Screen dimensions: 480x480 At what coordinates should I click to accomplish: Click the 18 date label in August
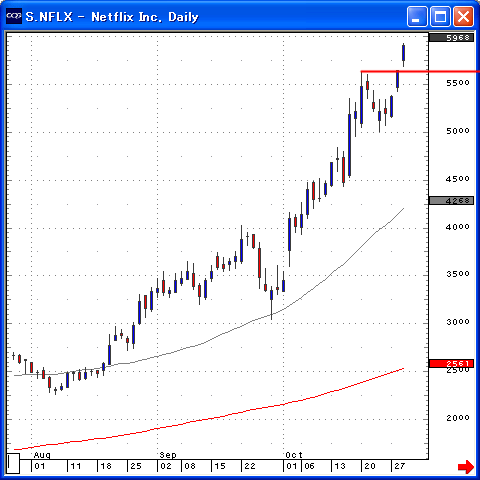[x=106, y=466]
